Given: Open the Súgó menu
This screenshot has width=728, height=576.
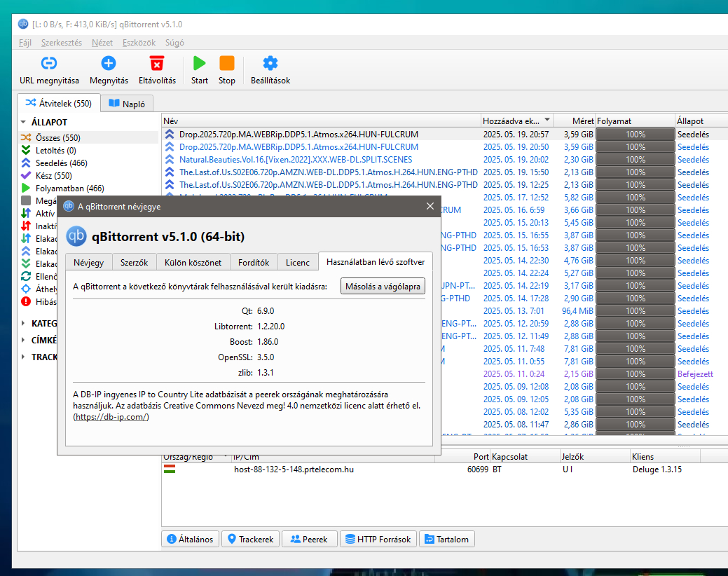Looking at the screenshot, I should (174, 43).
